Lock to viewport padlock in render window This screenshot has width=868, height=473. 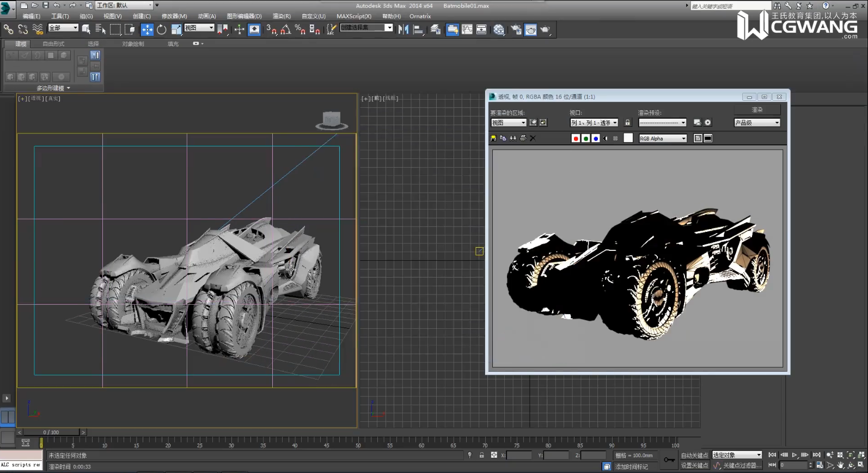click(x=627, y=122)
